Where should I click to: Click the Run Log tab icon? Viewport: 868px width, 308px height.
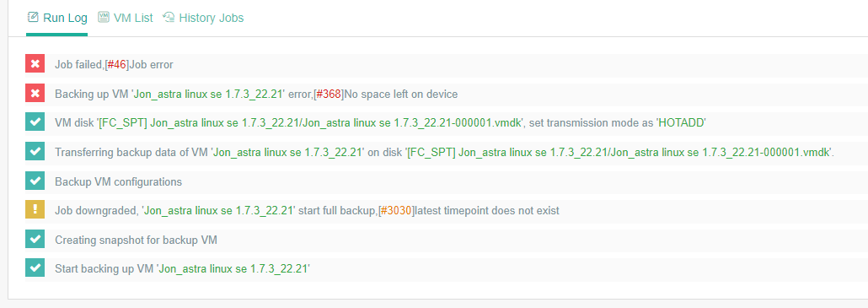33,17
